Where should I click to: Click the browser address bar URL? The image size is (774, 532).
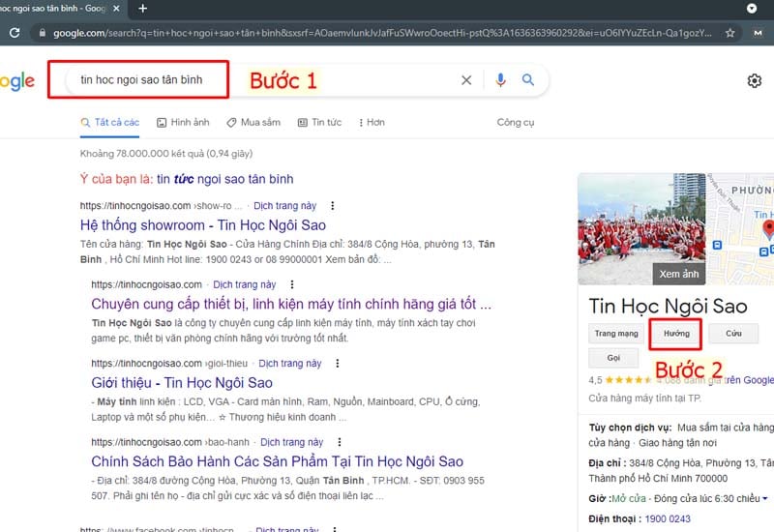coord(382,33)
